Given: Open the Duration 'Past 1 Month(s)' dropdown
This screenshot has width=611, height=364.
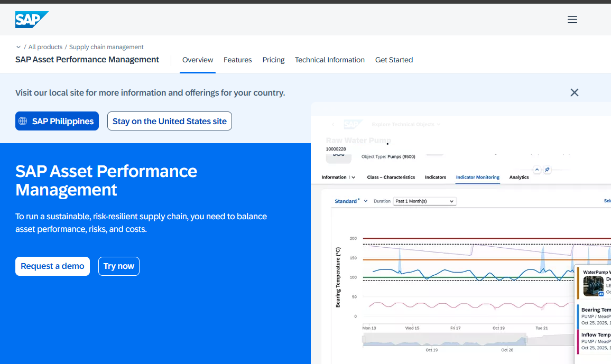Looking at the screenshot, I should coord(425,201).
